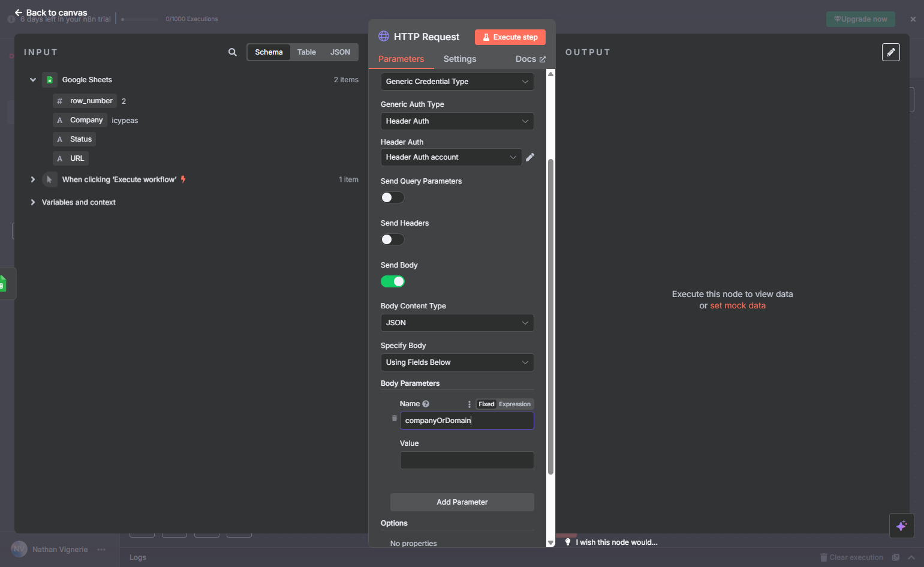
Task: Open user menu dots beside Nathan Vignerie
Action: pos(101,550)
